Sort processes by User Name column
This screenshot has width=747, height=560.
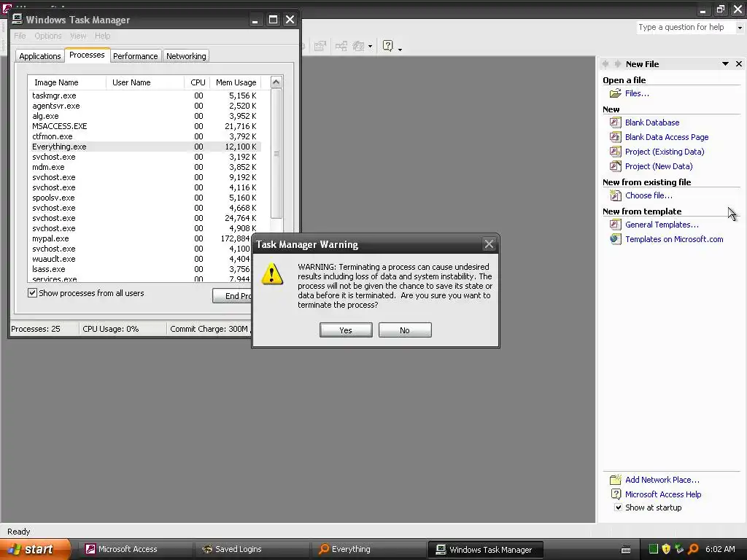click(x=145, y=82)
